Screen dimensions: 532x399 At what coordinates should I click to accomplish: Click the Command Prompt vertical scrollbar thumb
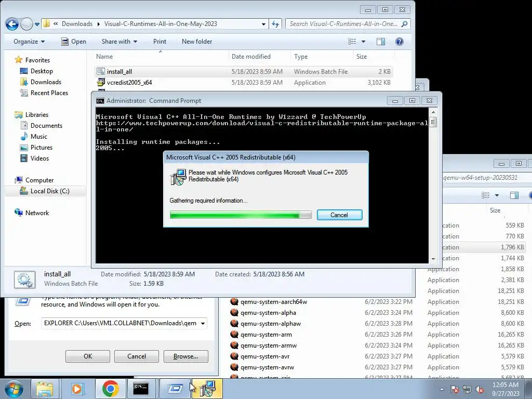coord(433,122)
